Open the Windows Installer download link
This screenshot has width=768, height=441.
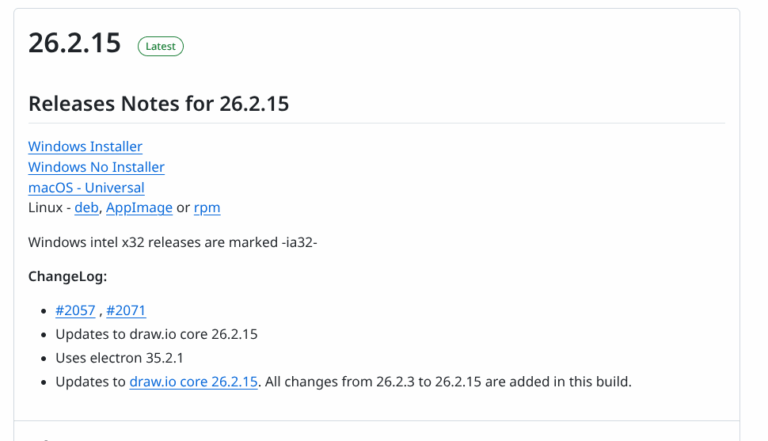pos(85,147)
